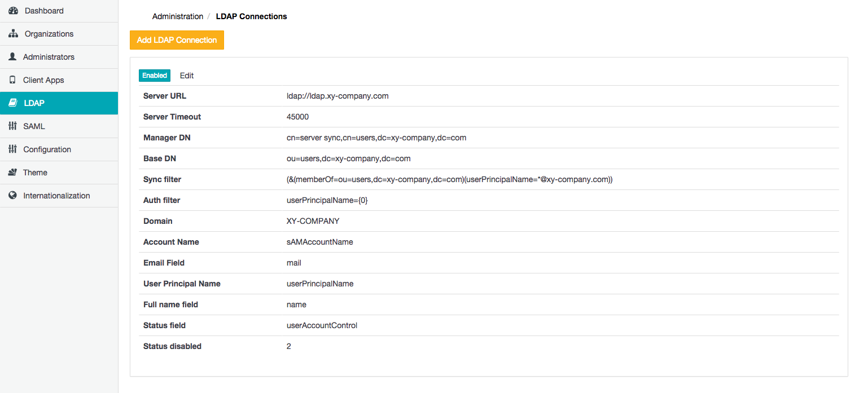868x393 pixels.
Task: Navigate to Administration breadcrumb
Action: [x=178, y=16]
